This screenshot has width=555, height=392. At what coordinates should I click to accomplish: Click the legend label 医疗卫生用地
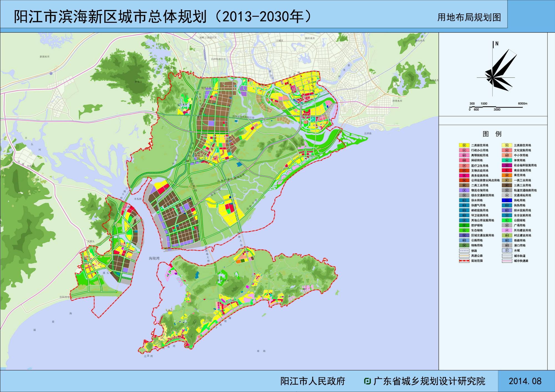(x=480, y=165)
